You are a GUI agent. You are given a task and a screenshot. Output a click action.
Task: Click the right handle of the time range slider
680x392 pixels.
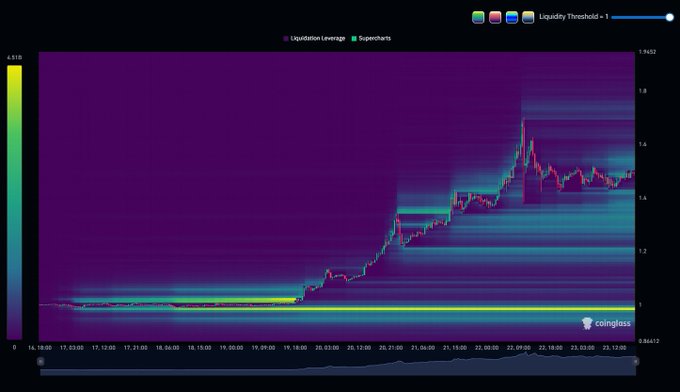pyautogui.click(x=636, y=361)
